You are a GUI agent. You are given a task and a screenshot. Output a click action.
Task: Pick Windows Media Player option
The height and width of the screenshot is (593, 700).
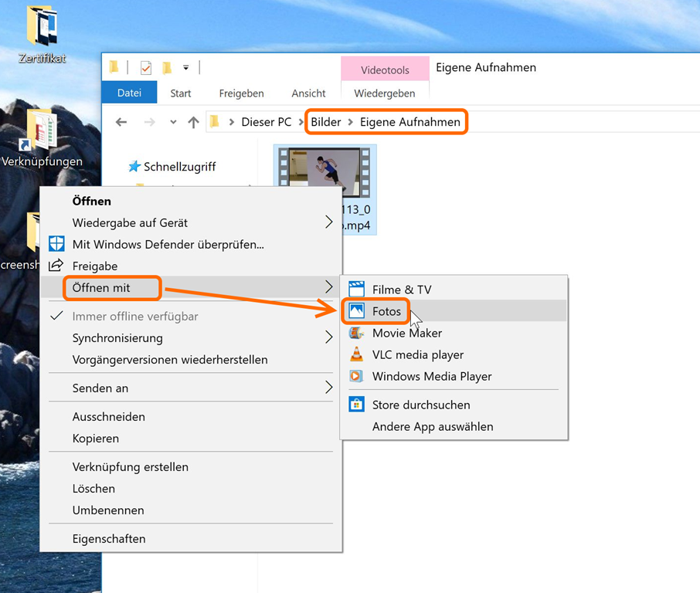click(431, 376)
